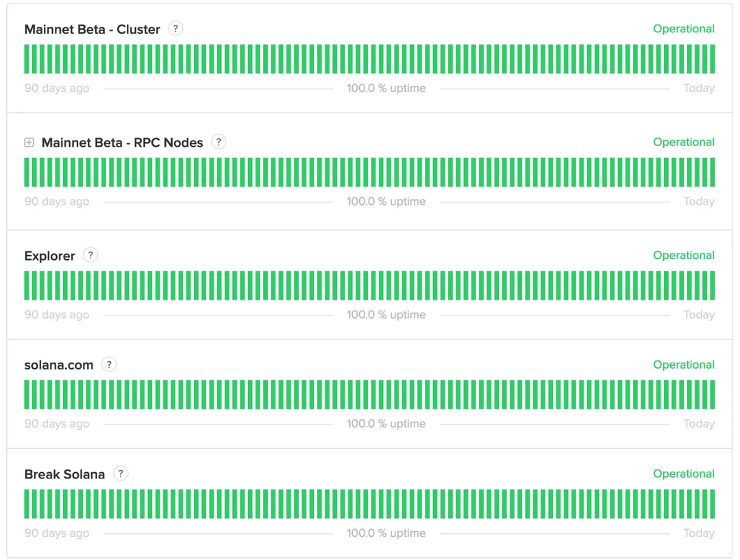The height and width of the screenshot is (560, 740).
Task: Click help icon next to Explorer
Action: [90, 255]
